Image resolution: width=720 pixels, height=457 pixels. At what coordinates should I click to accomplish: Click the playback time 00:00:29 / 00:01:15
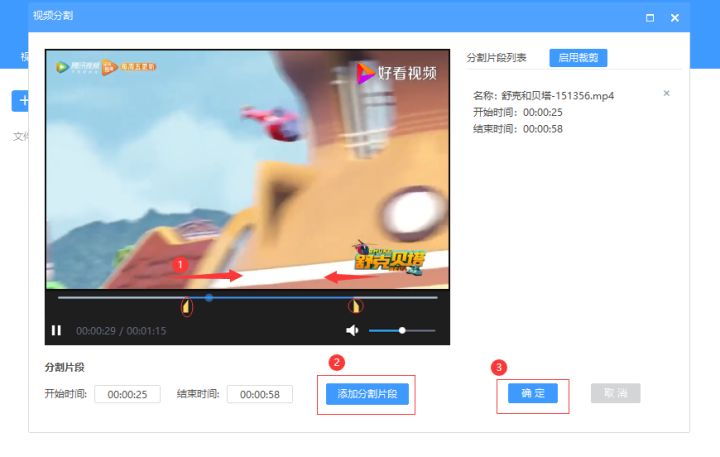click(x=121, y=331)
